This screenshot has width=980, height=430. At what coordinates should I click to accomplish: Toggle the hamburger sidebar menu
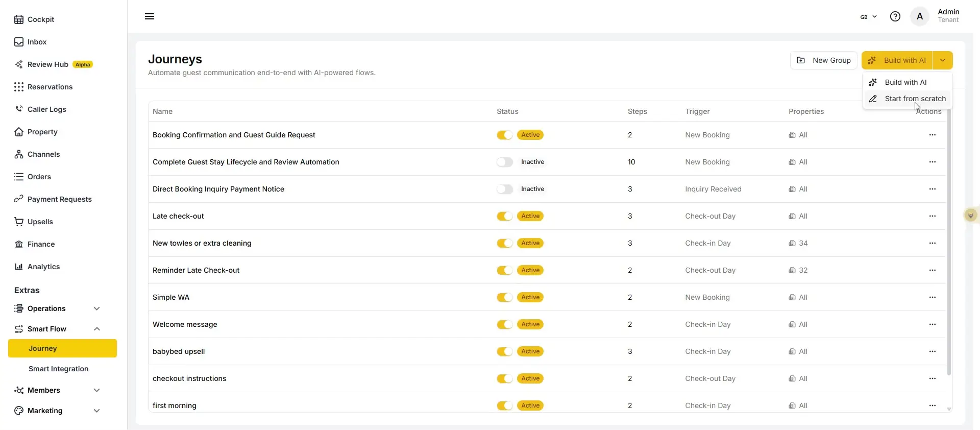(x=150, y=16)
